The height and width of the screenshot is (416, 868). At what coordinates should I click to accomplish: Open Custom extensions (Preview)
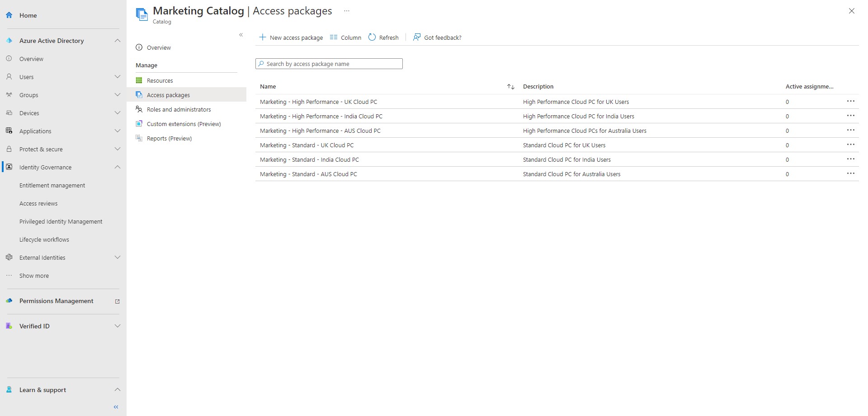pyautogui.click(x=184, y=123)
